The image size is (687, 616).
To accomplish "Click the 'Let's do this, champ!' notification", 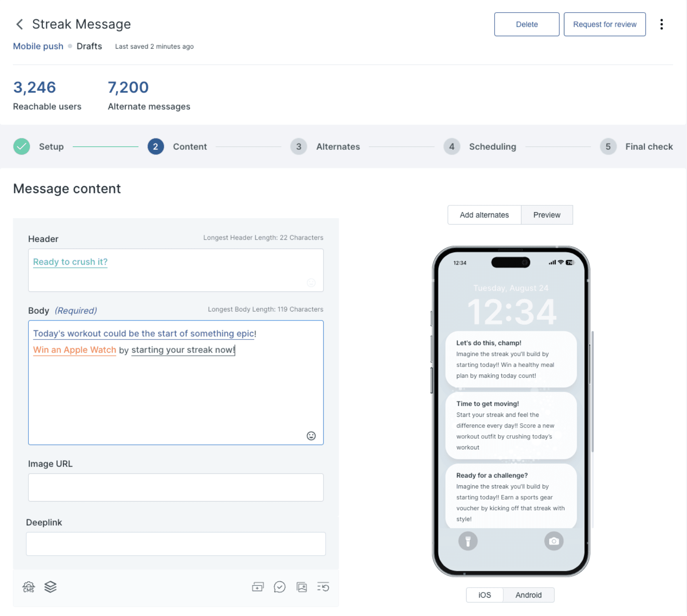I will [x=511, y=359].
